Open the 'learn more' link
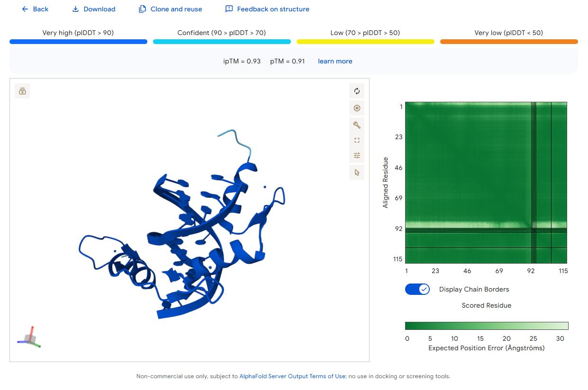Viewport: 588px width, 390px height. (x=335, y=61)
